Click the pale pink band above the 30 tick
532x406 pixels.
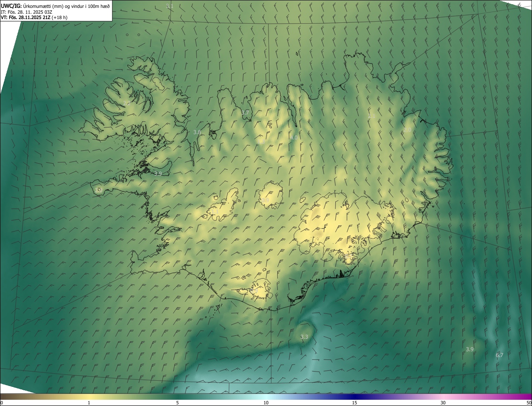(x=443, y=396)
